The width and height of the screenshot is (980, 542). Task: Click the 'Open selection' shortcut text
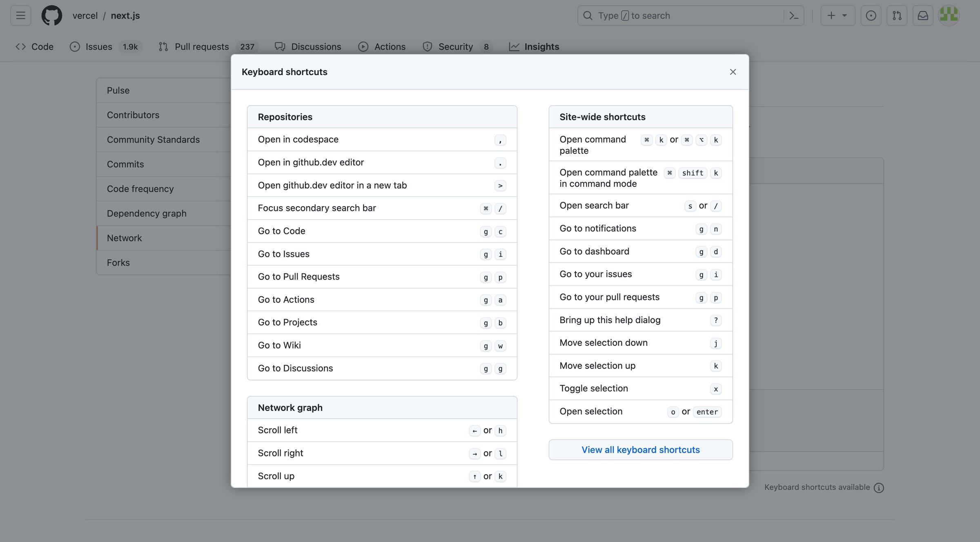tap(591, 411)
